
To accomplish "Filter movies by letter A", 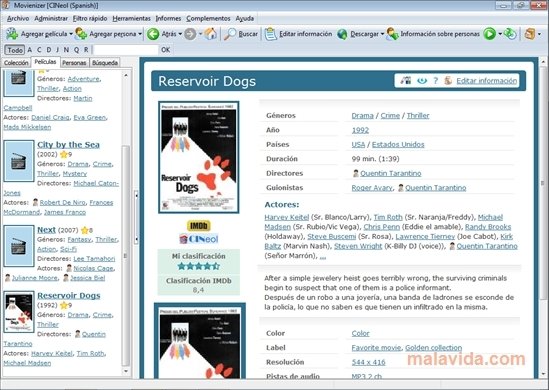I will pos(29,50).
